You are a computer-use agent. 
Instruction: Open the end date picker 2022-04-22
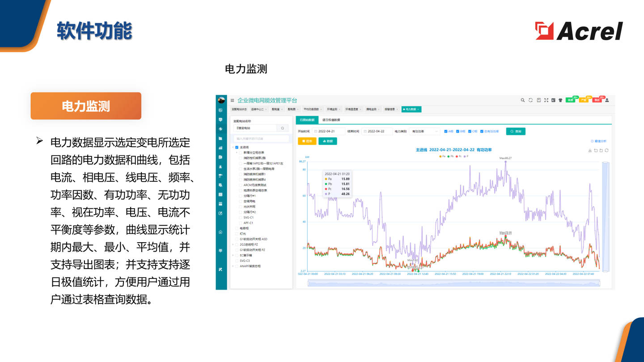377,131
